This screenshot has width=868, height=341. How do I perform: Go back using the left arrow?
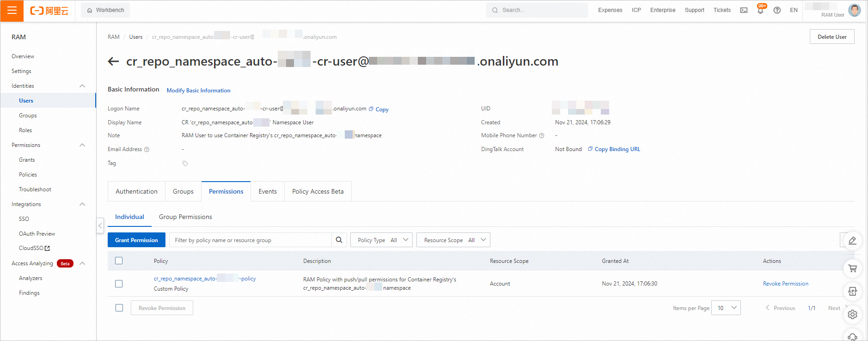pyautogui.click(x=113, y=61)
